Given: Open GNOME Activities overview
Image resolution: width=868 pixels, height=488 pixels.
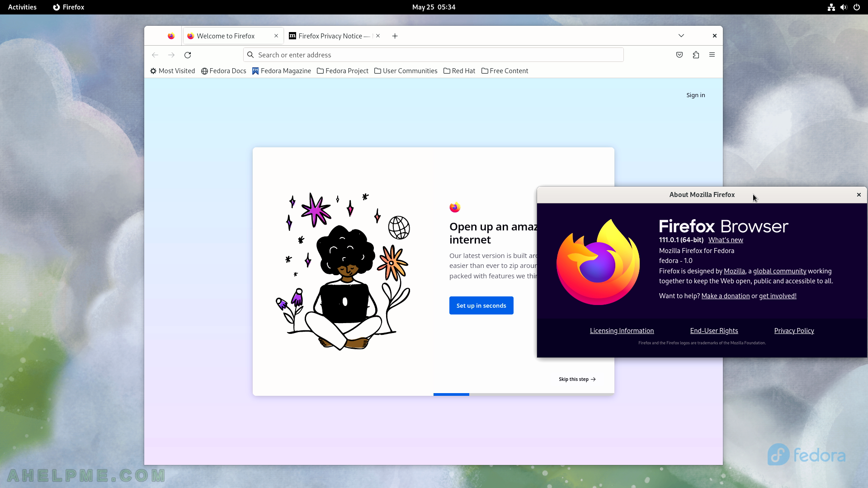Looking at the screenshot, I should (x=22, y=7).
